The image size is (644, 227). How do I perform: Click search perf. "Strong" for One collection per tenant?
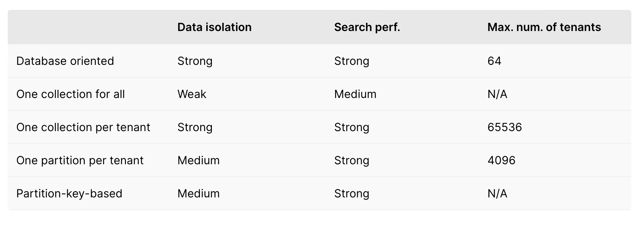[x=352, y=127]
